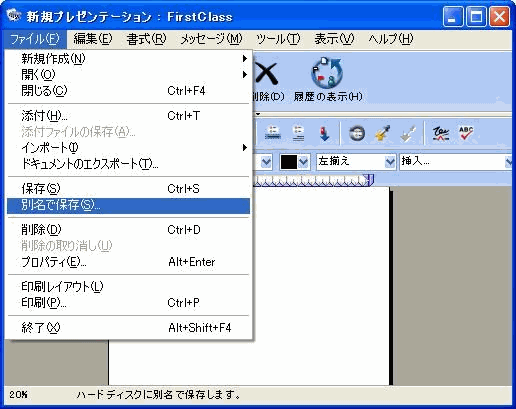The image size is (516, 409).
Task: Click the red and blue down-arrow icon
Action: (324, 134)
